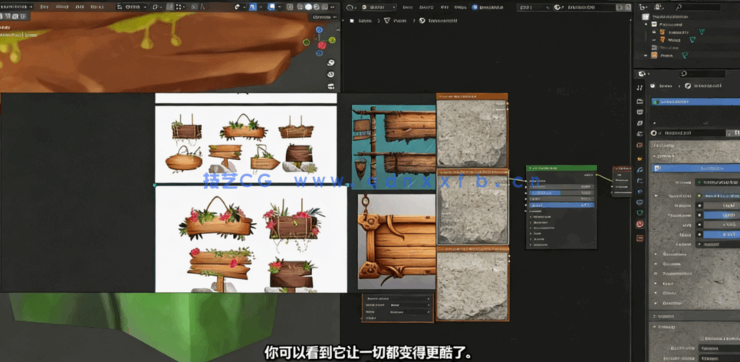The image size is (740, 362).
Task: Click the viewport pan navigation icon
Action: pos(331,75)
